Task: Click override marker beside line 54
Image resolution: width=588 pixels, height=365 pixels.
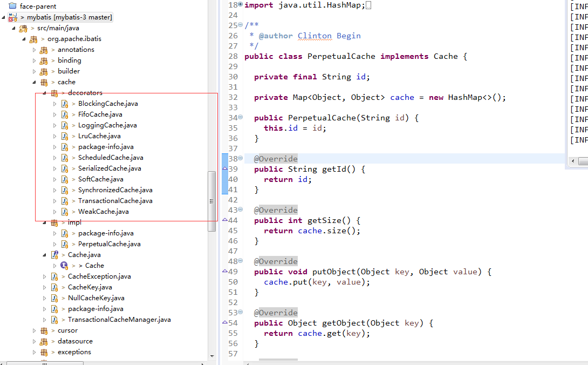Action: (x=225, y=322)
